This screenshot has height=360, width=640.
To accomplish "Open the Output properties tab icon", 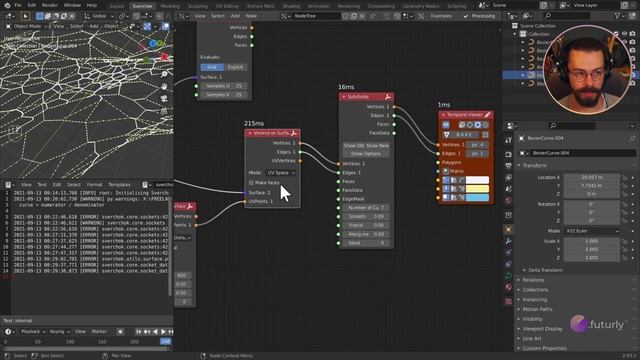I will click(x=508, y=166).
